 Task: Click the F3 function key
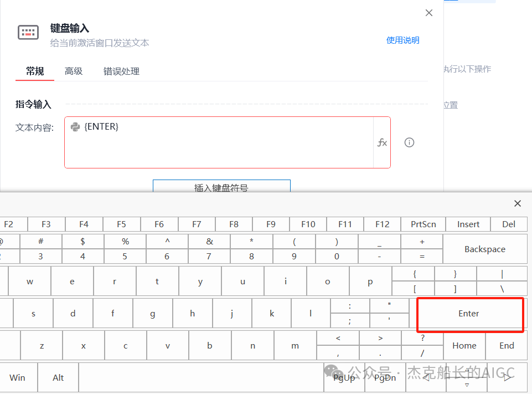click(x=46, y=224)
